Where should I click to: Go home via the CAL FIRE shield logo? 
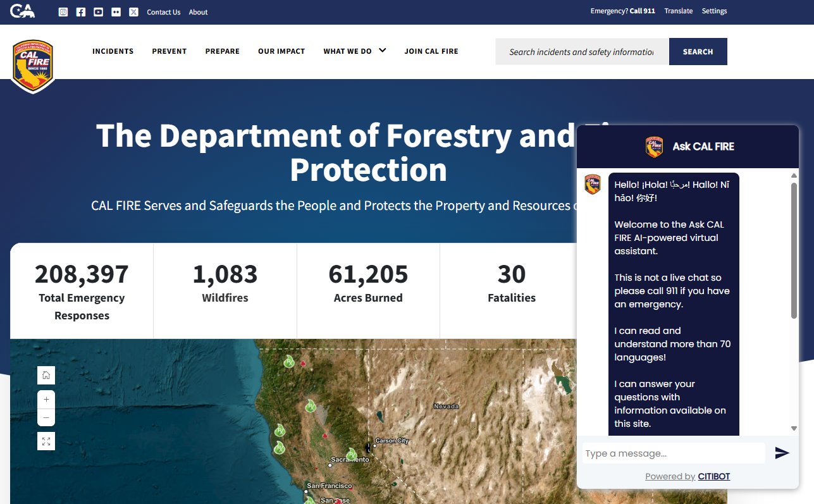pyautogui.click(x=33, y=66)
